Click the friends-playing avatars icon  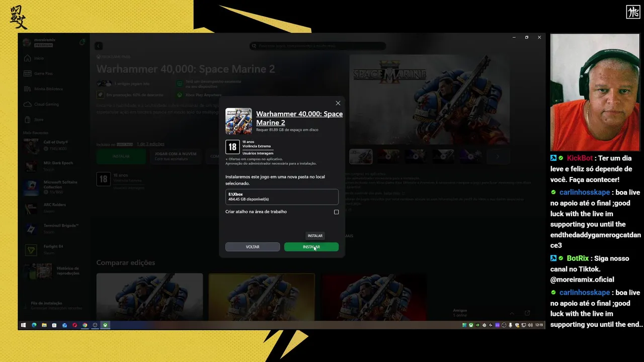[x=104, y=83]
